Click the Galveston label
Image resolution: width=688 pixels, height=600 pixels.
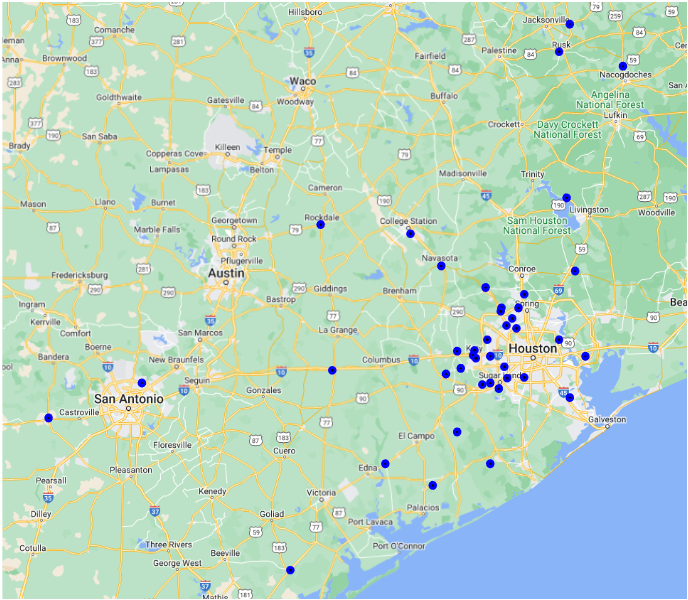coord(607,419)
